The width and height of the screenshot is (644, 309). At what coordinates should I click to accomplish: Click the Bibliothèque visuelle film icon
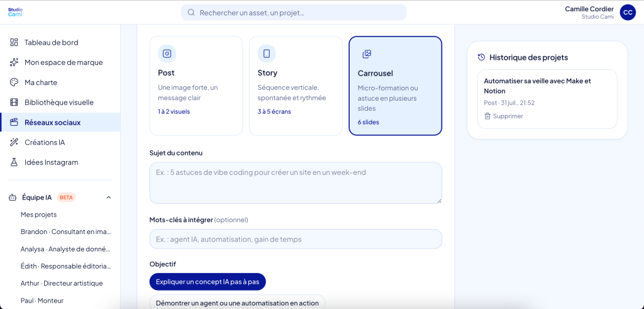click(14, 103)
